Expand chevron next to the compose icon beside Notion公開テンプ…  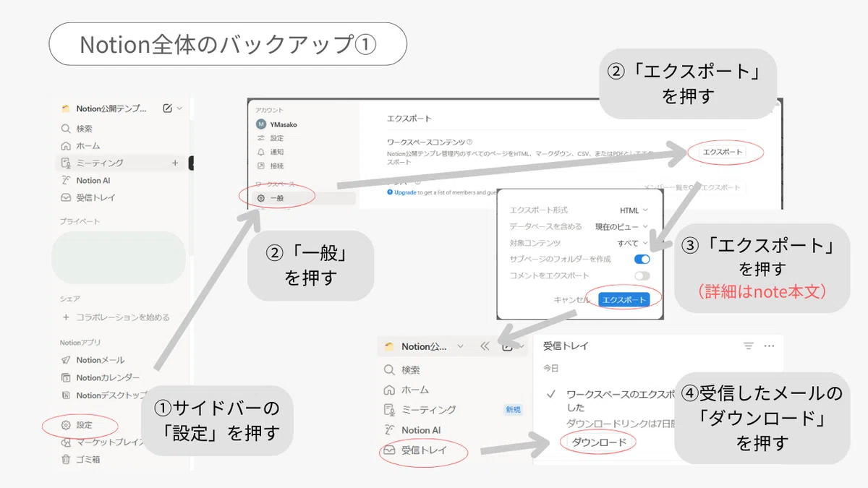[180, 108]
